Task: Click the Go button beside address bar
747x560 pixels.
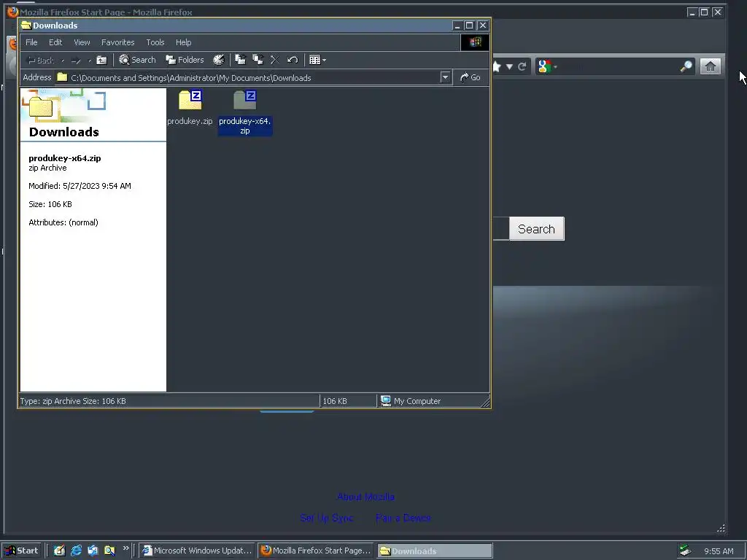Action: (x=470, y=77)
